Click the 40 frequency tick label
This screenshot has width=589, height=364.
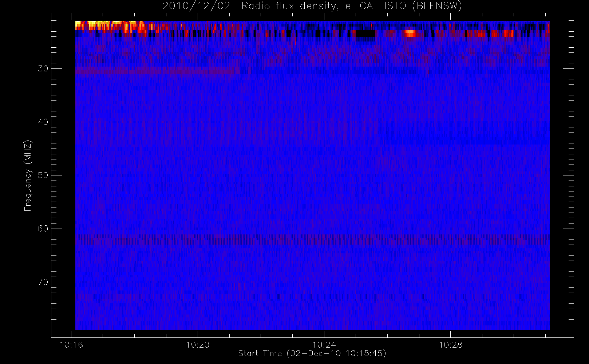[43, 122]
